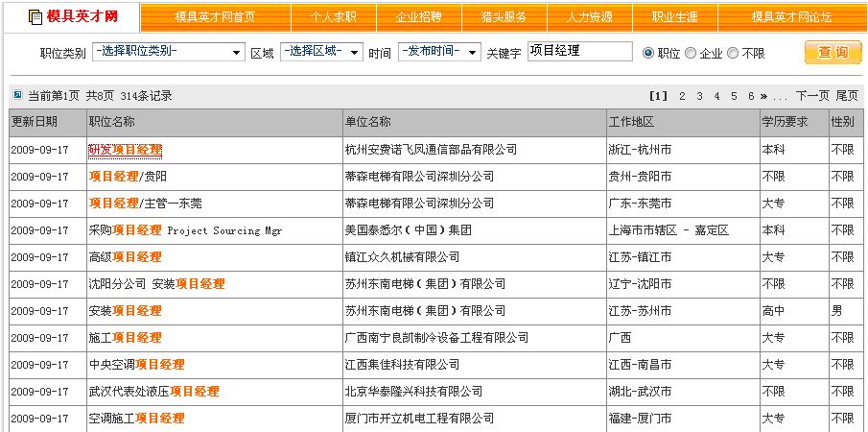The image size is (868, 432).
Task: Click the 查询 search button
Action: tap(833, 53)
